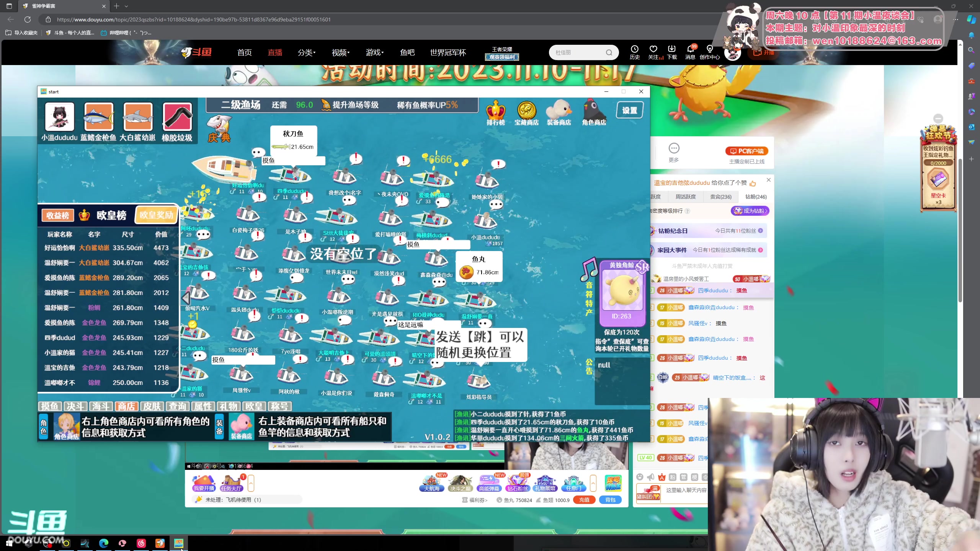The width and height of the screenshot is (980, 551).
Task: Click the 背包 button
Action: pyautogui.click(x=610, y=500)
